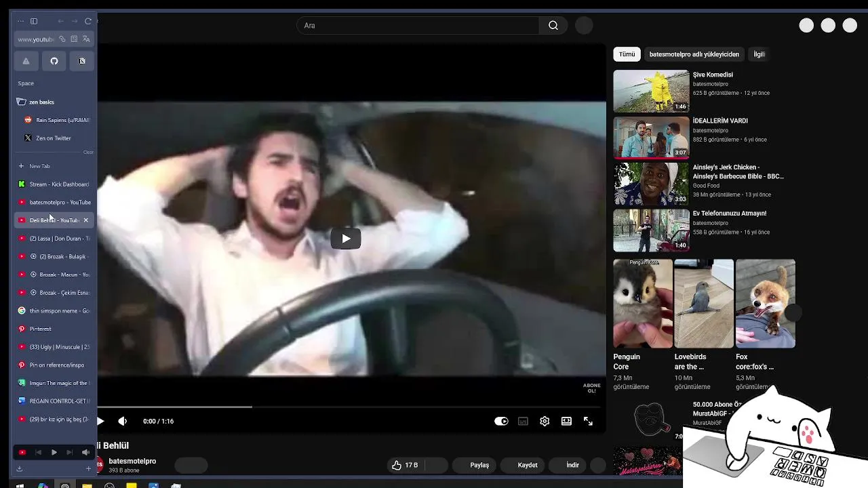Open the Lovebirds short thumbnail
This screenshot has height=488, width=868.
point(704,304)
